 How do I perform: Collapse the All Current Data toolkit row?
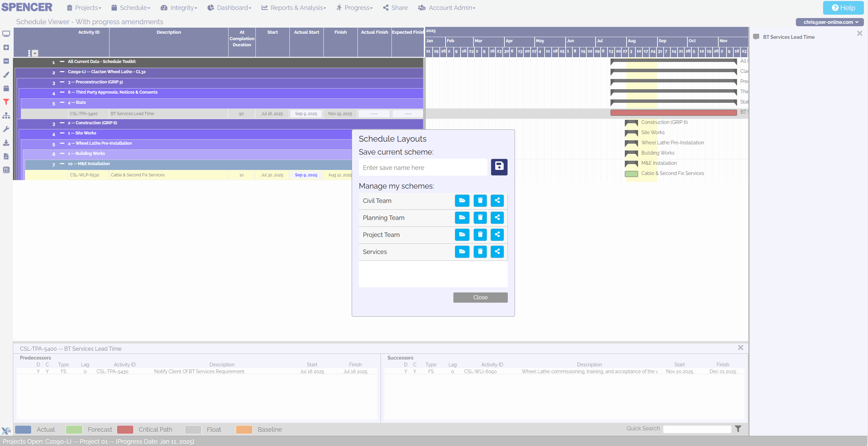click(x=62, y=62)
